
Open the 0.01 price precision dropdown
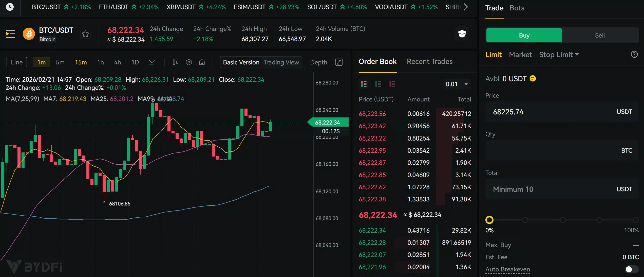point(457,84)
